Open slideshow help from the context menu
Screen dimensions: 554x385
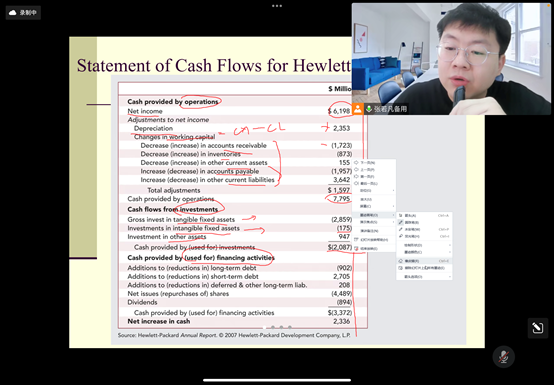pos(374,240)
